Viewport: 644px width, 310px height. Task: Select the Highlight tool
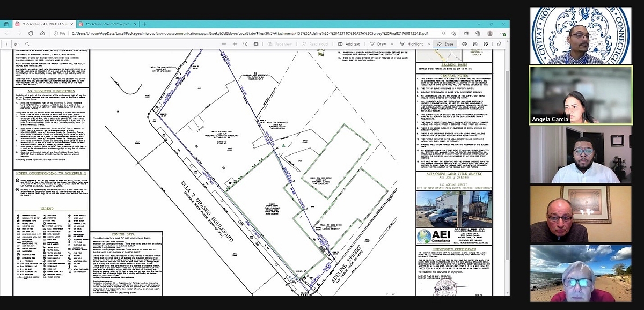412,44
